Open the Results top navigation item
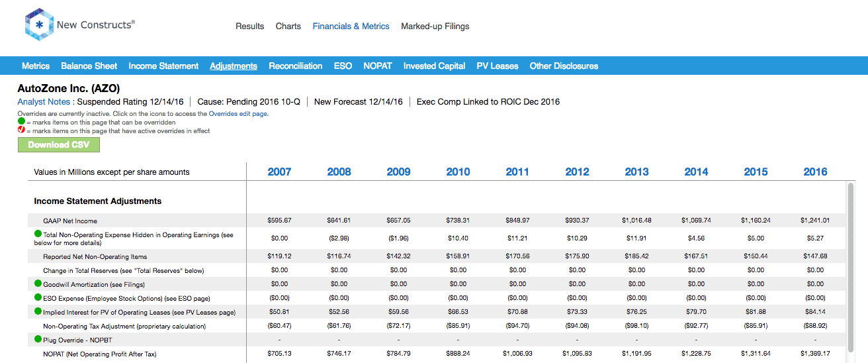 point(250,26)
